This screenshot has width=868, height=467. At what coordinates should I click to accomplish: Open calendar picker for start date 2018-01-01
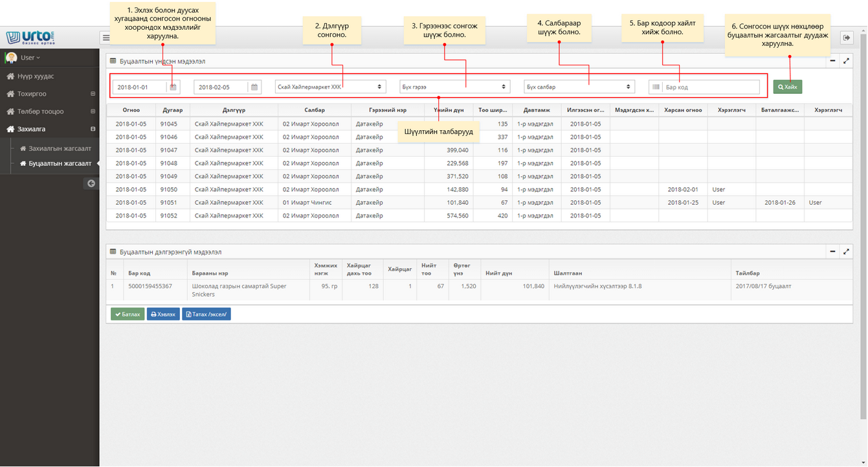click(x=173, y=87)
